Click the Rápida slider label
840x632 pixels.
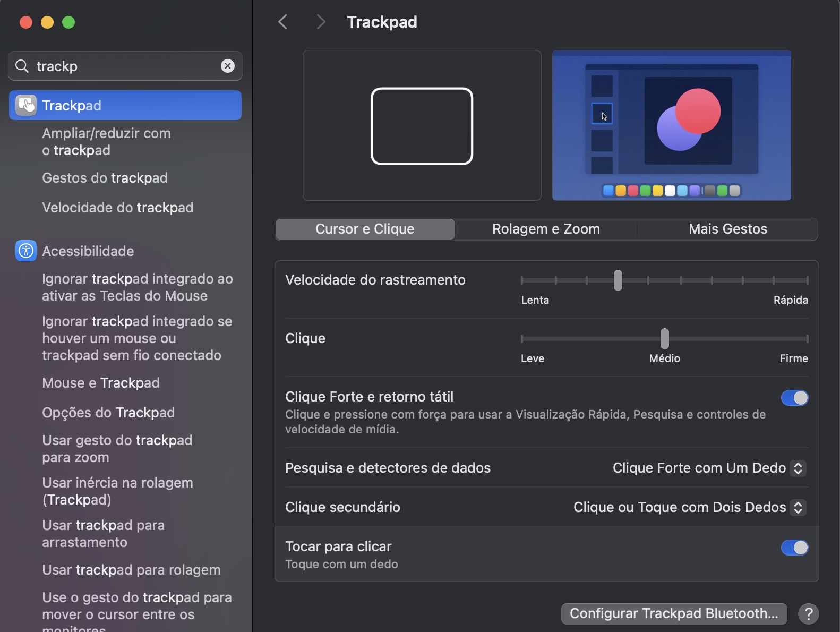click(791, 300)
